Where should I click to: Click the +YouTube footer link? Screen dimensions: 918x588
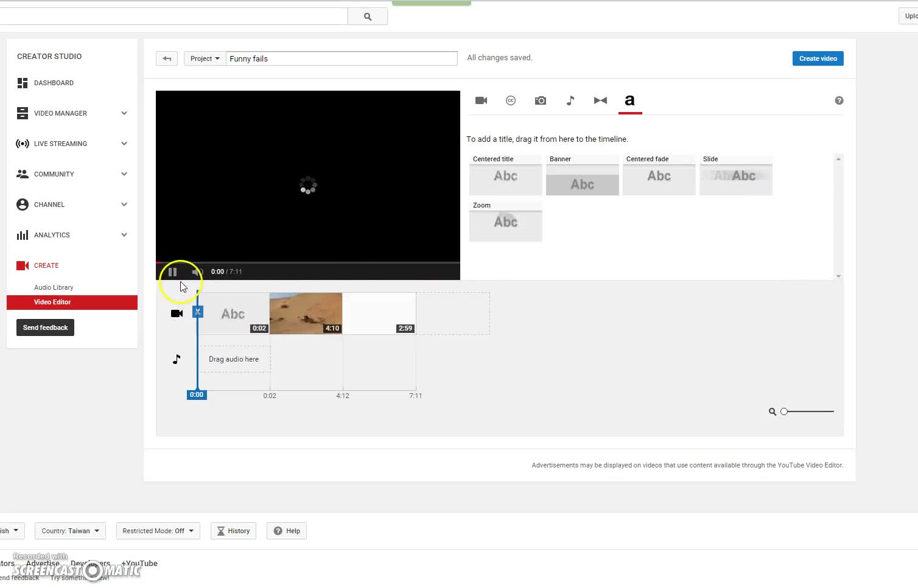point(139,564)
